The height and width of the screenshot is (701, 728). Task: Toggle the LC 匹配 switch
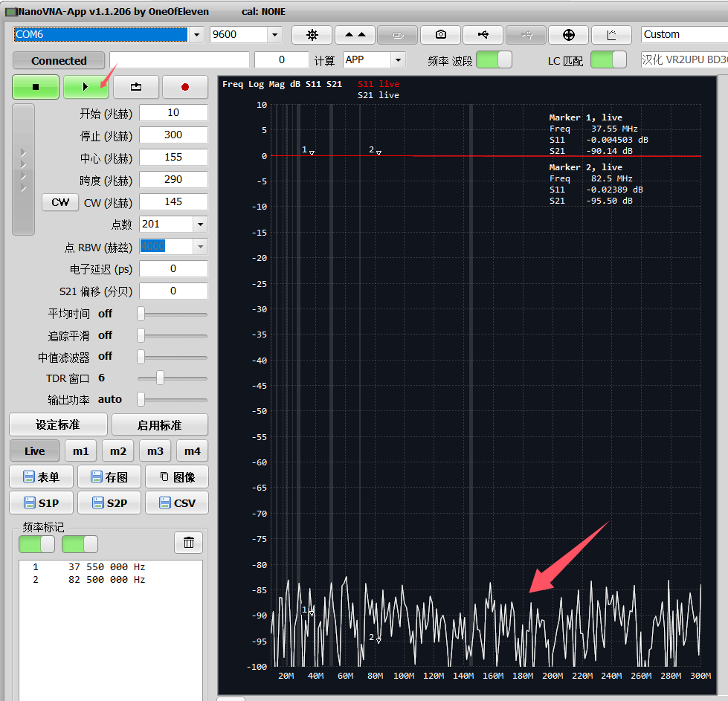608,60
